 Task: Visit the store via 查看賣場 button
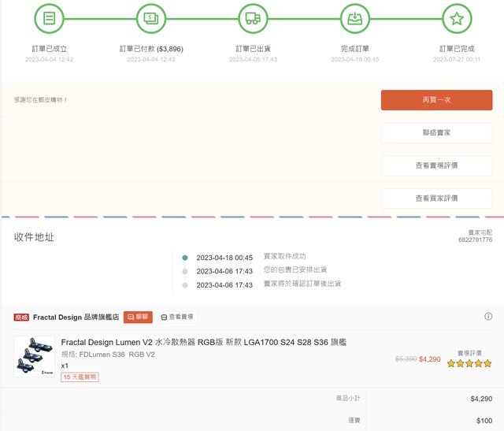pos(177,317)
